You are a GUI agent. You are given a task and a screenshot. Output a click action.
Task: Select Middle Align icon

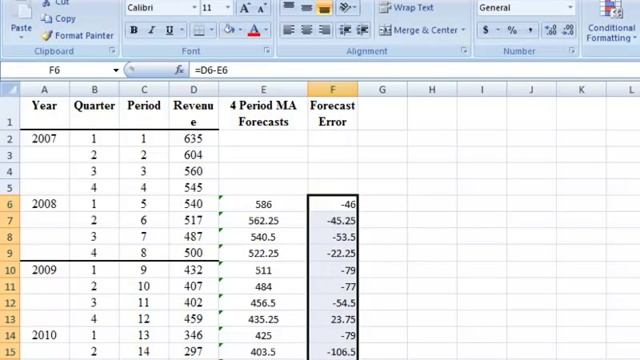(307, 8)
